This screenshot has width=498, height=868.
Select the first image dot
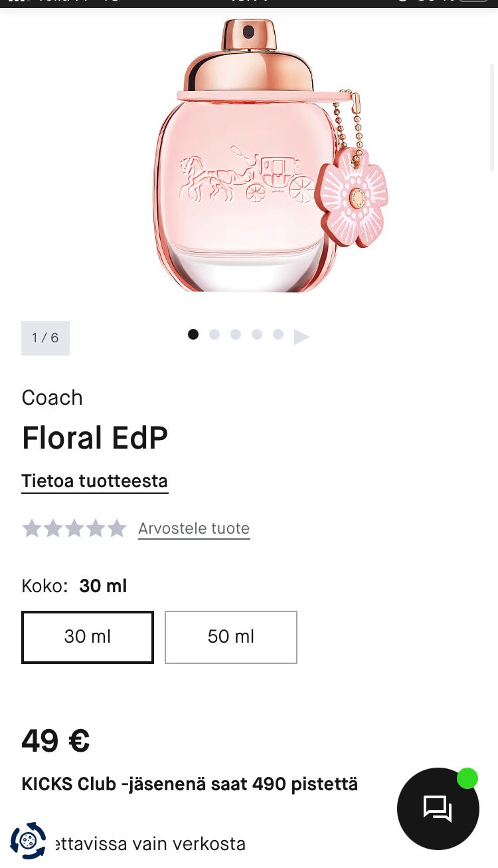(193, 334)
